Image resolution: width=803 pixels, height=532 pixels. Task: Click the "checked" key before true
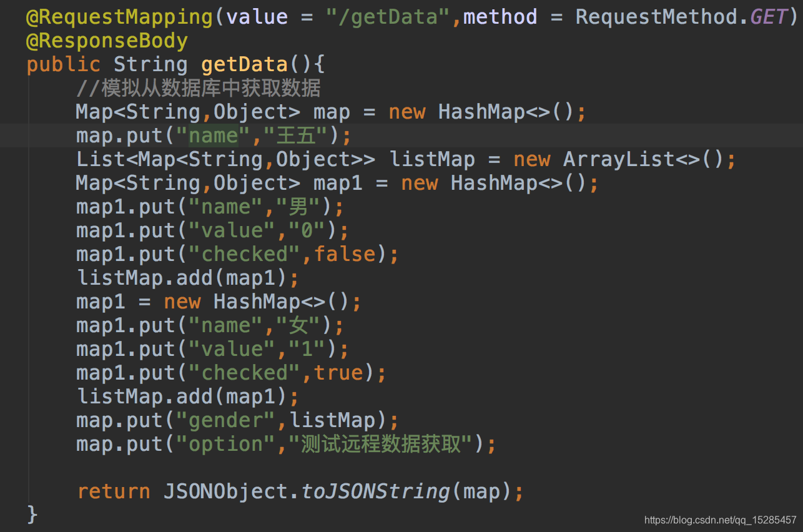point(244,373)
